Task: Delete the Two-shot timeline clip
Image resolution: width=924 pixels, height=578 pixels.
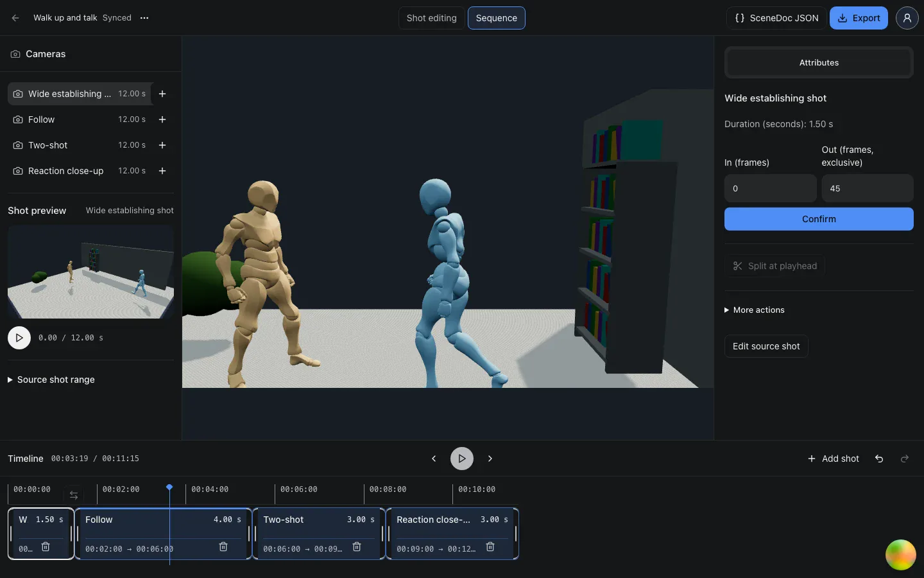Action: (357, 547)
